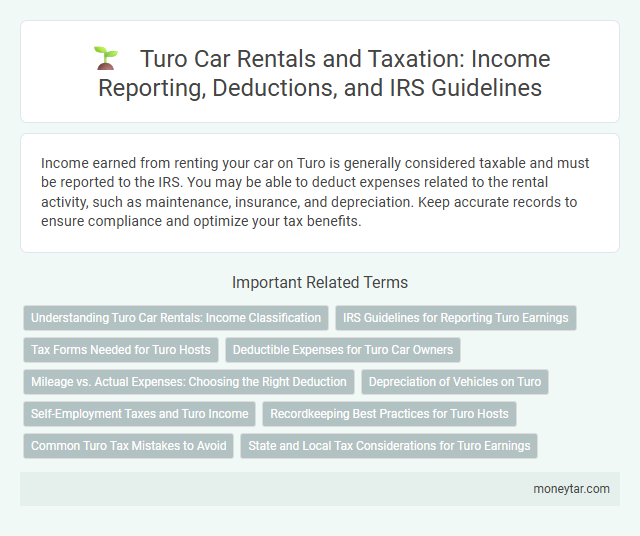Viewport: 640px width, 536px height.
Task: Click the 'Important Related Terms' heading
Action: [x=320, y=282]
